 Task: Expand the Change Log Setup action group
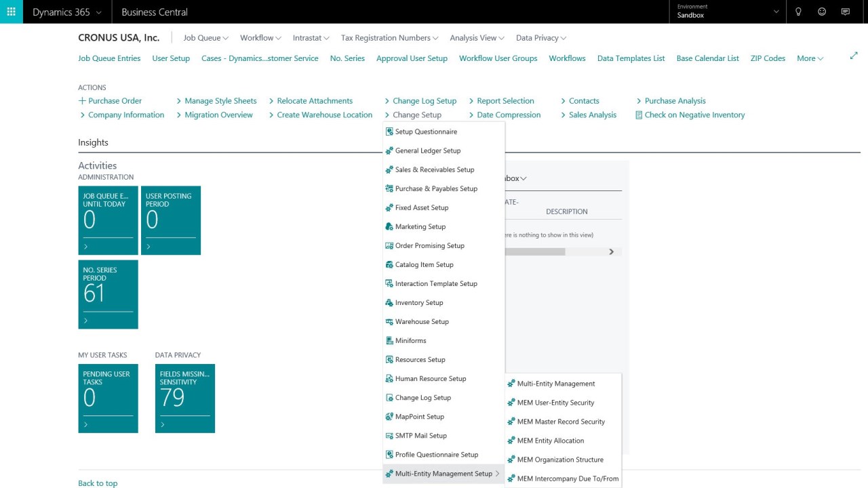point(420,101)
